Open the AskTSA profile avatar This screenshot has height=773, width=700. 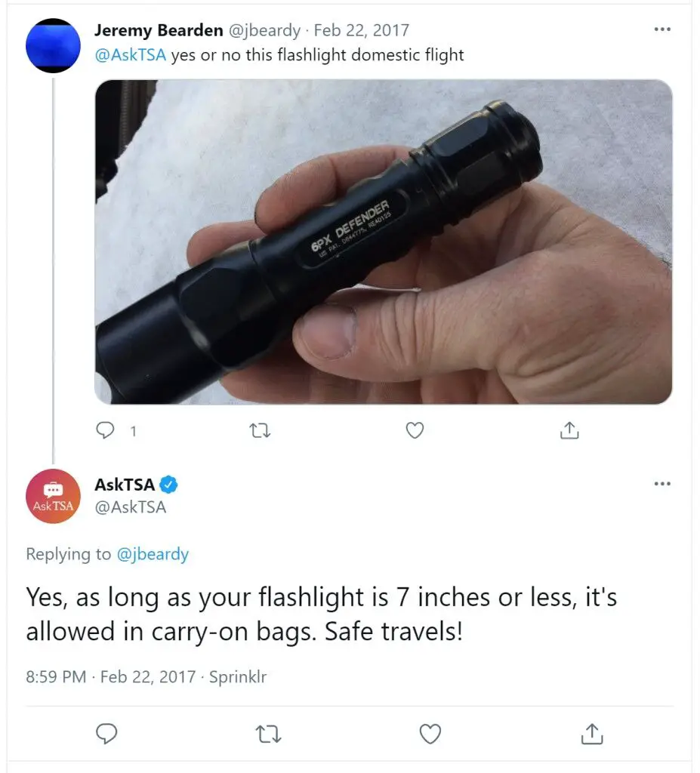[53, 496]
